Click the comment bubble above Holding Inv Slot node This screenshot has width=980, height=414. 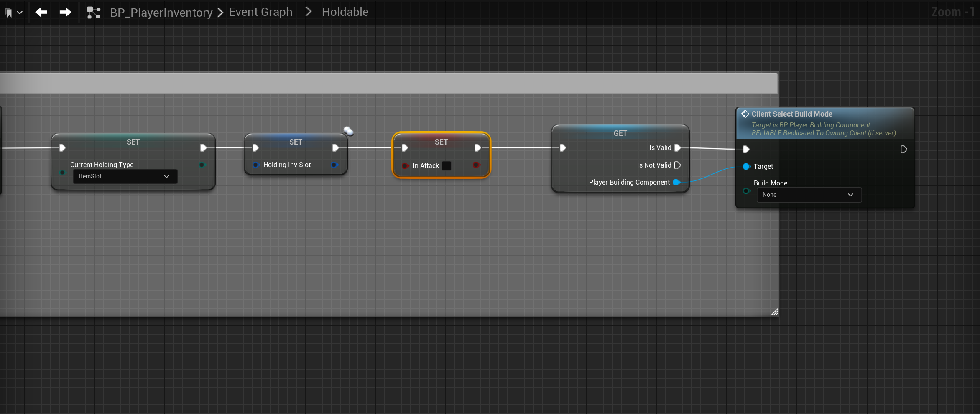(348, 131)
